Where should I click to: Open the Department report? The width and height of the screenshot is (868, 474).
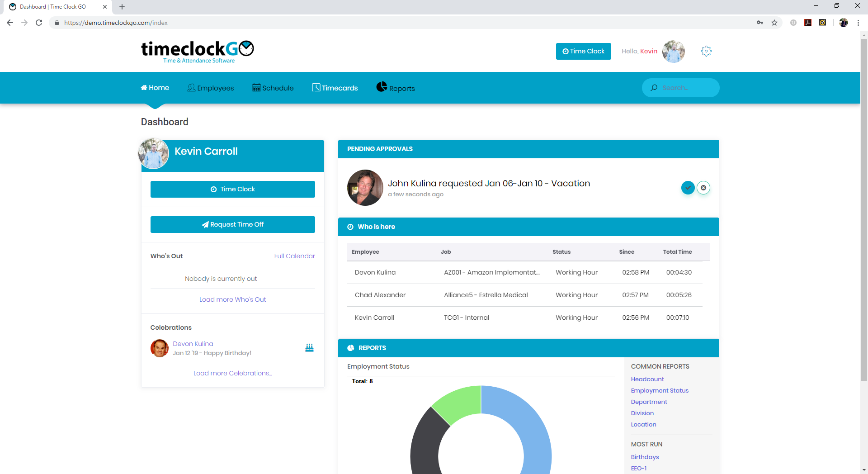649,402
